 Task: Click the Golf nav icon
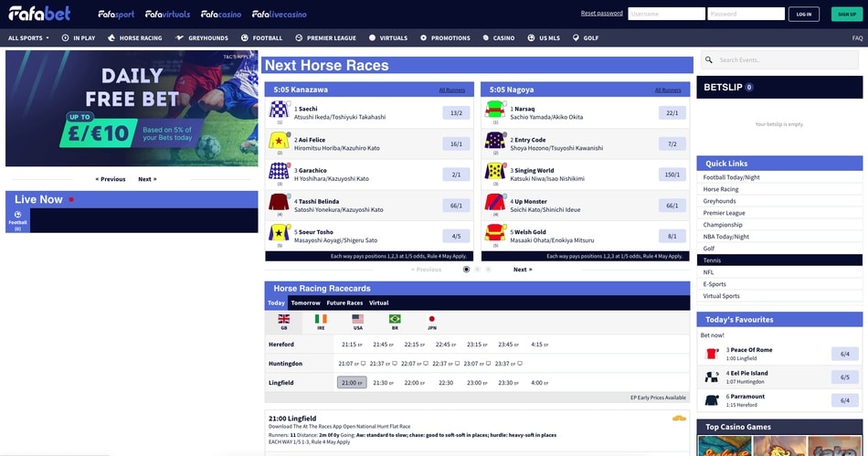point(576,37)
